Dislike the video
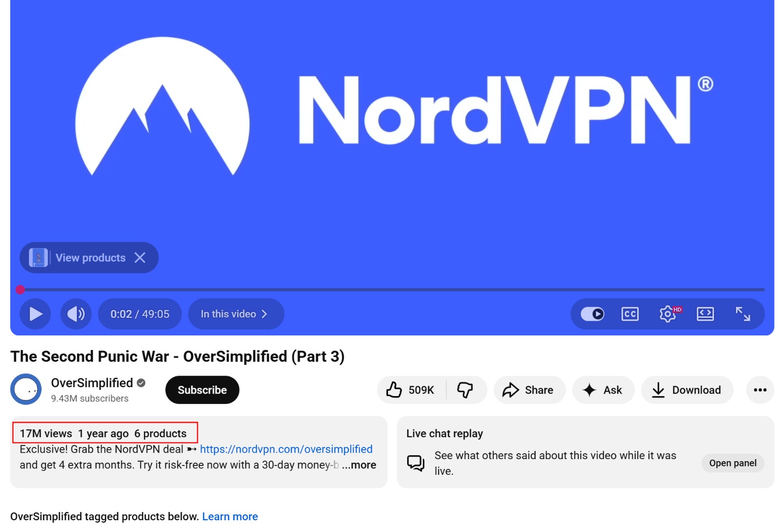The height and width of the screenshot is (532, 783). click(465, 390)
